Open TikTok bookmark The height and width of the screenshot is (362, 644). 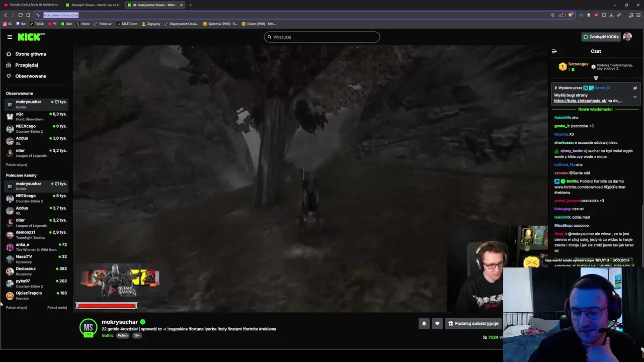click(x=37, y=24)
